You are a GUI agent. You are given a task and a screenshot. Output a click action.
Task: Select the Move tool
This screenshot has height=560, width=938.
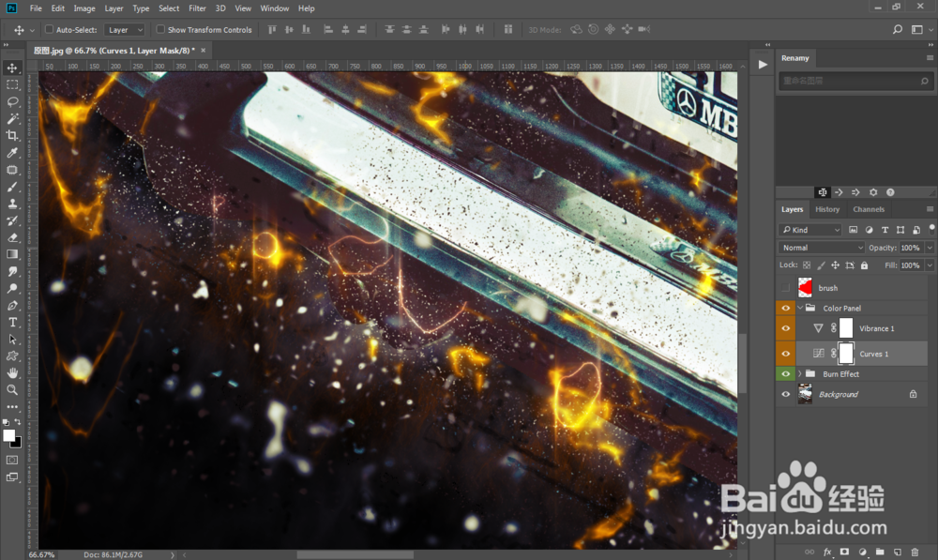point(12,68)
